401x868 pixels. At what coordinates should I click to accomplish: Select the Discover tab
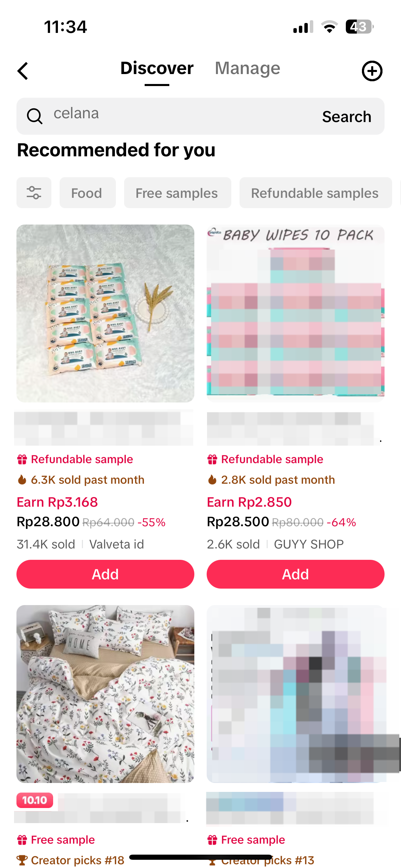point(157,68)
